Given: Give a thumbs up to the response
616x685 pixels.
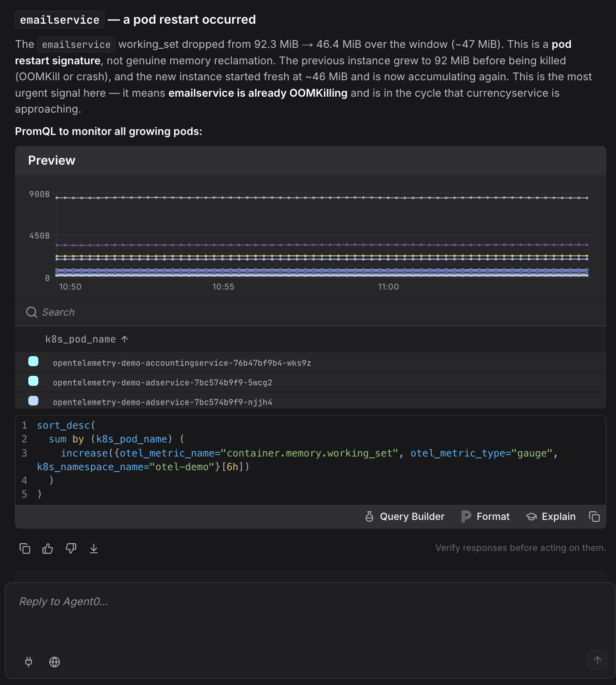Looking at the screenshot, I should tap(47, 548).
